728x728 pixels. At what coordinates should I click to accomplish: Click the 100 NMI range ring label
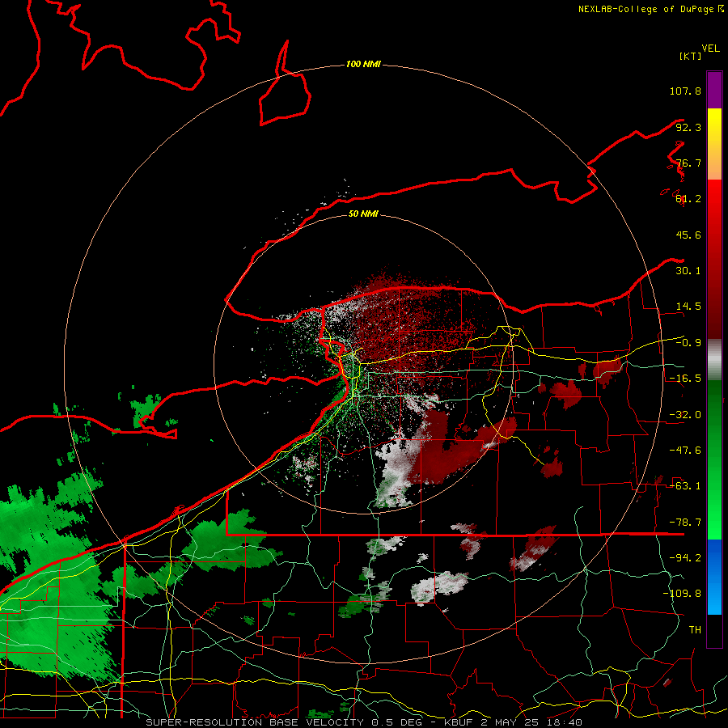pos(363,64)
